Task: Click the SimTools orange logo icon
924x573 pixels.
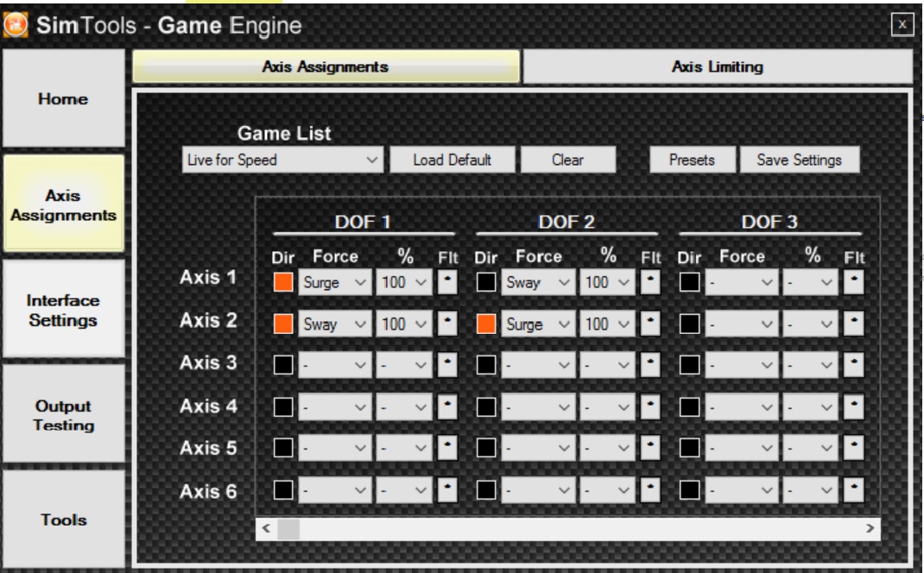Action: click(x=16, y=25)
